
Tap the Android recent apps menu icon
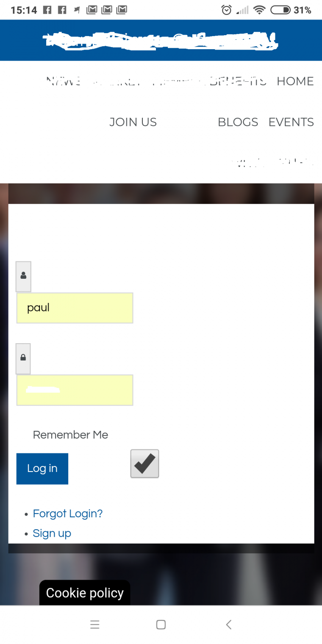click(95, 625)
